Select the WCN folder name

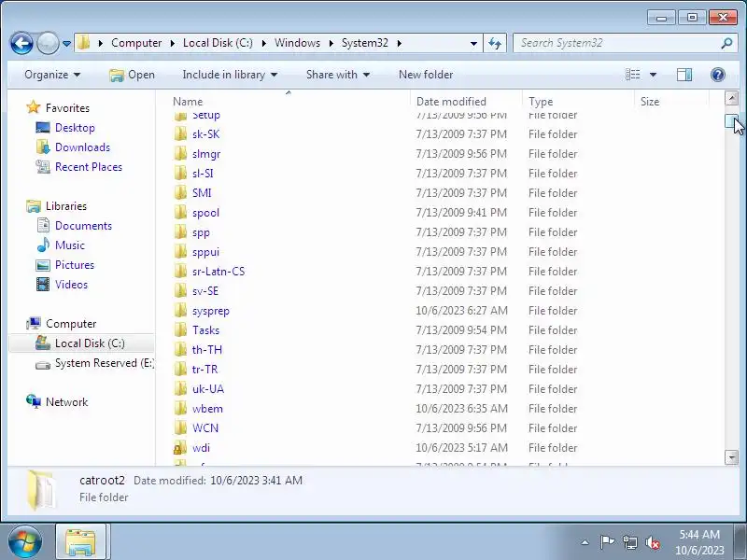tap(204, 428)
